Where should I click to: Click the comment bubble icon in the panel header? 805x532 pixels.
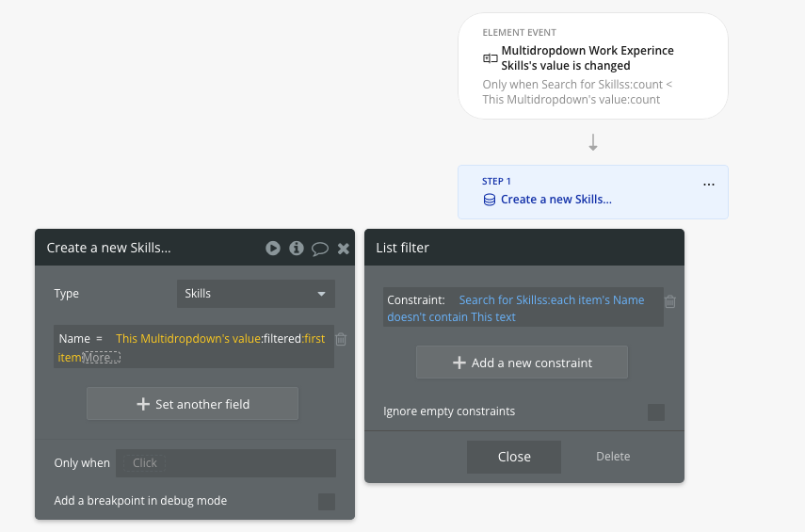point(320,249)
